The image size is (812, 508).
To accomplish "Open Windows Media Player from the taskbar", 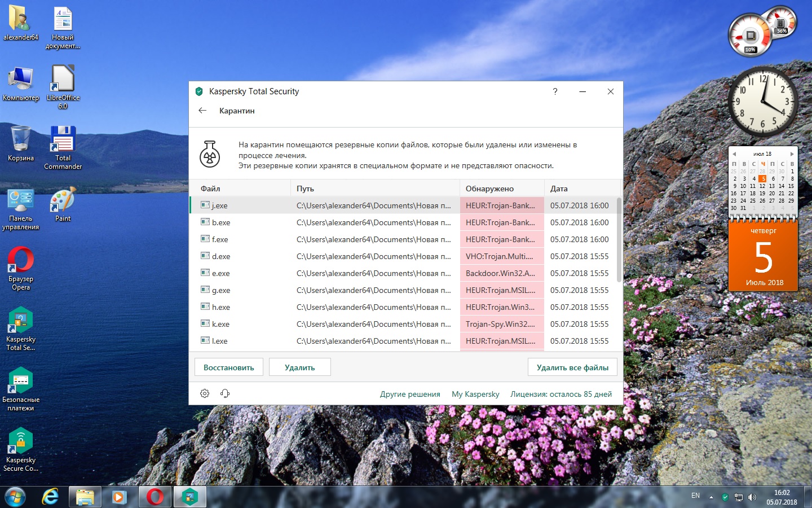I will point(120,497).
